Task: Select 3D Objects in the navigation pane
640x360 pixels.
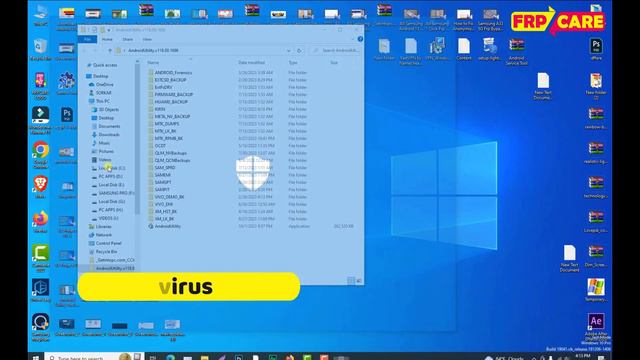Action: [109, 109]
